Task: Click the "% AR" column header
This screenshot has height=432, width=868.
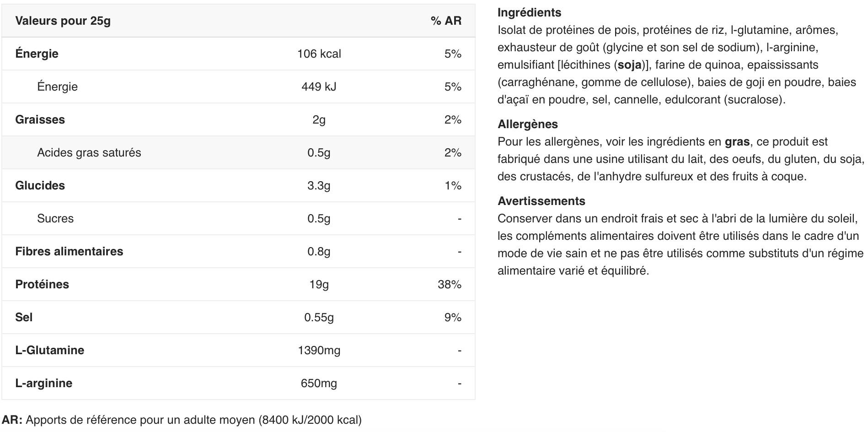Action: (446, 21)
